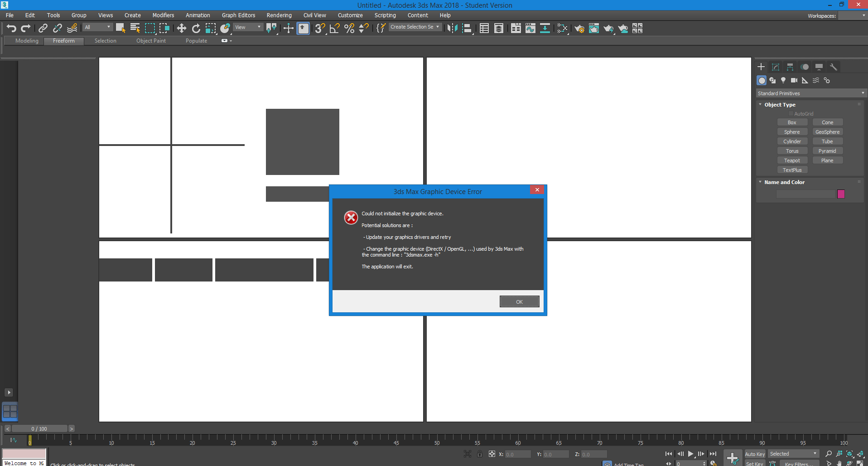Show the Helpers category in Create panel

pos(805,80)
